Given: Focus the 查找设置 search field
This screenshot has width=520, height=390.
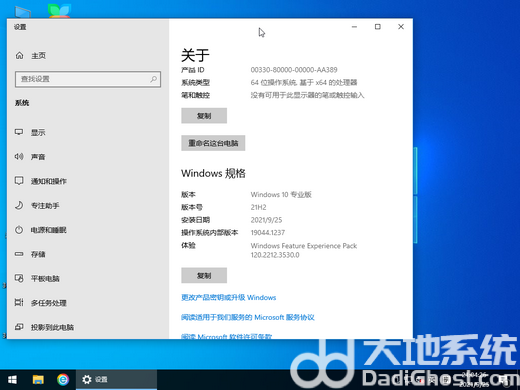Looking at the screenshot, I should tap(88, 79).
